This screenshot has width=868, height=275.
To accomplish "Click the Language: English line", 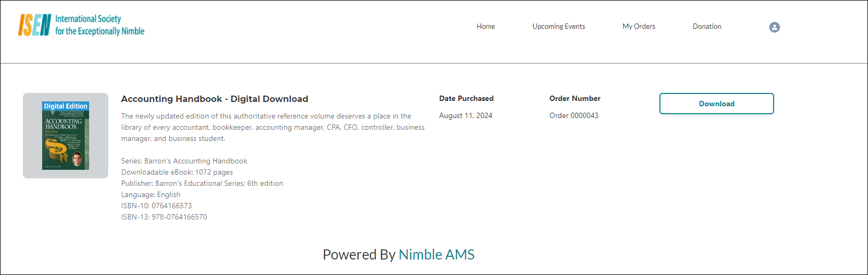I will point(150,194).
